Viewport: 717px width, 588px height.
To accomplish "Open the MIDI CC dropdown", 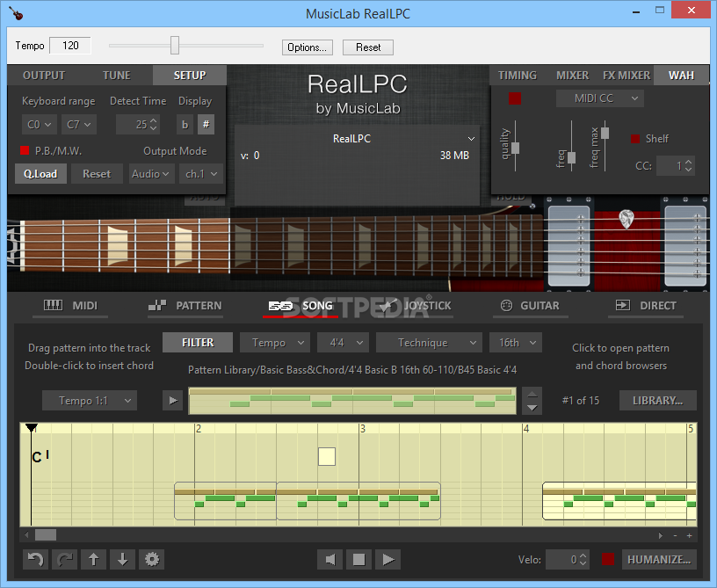I will tap(600, 98).
